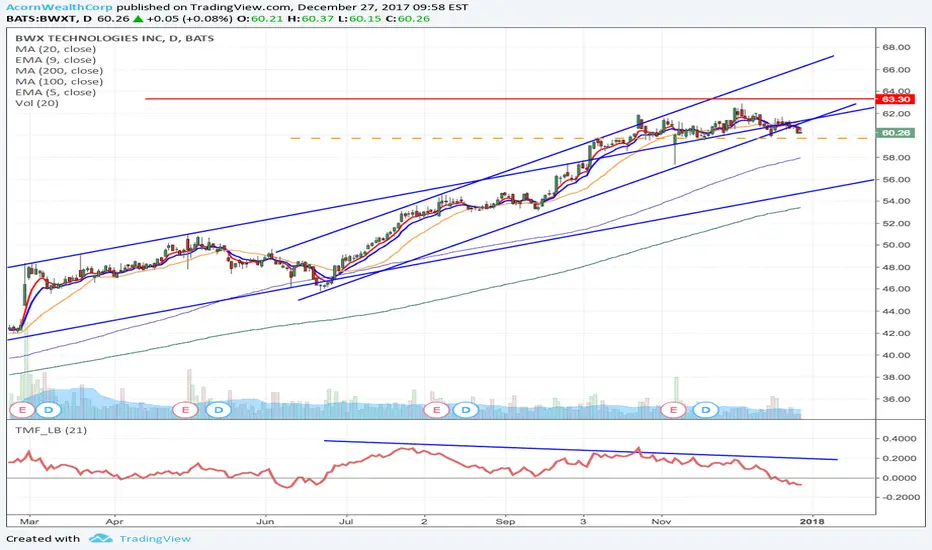Click the 66.00 price axis label

896,70
